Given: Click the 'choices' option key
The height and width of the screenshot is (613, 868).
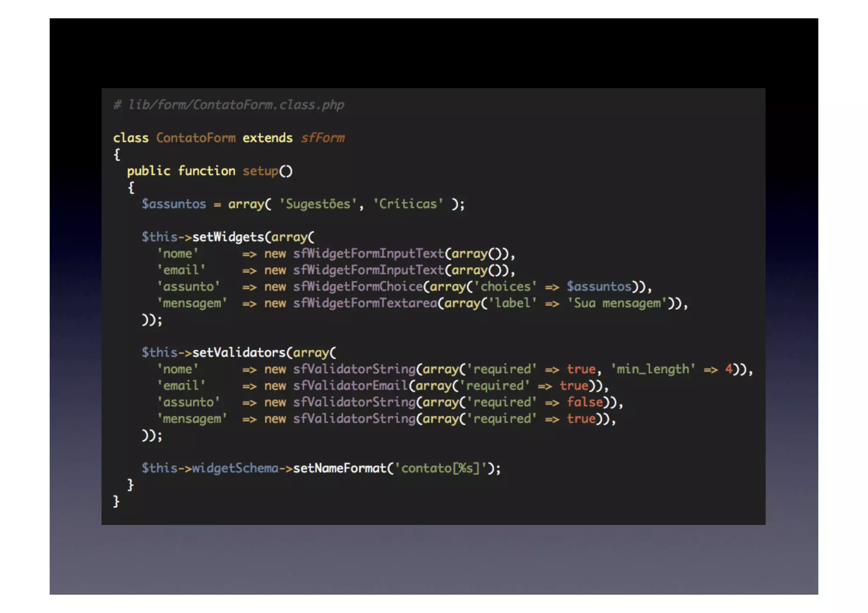Looking at the screenshot, I should pos(505,286).
